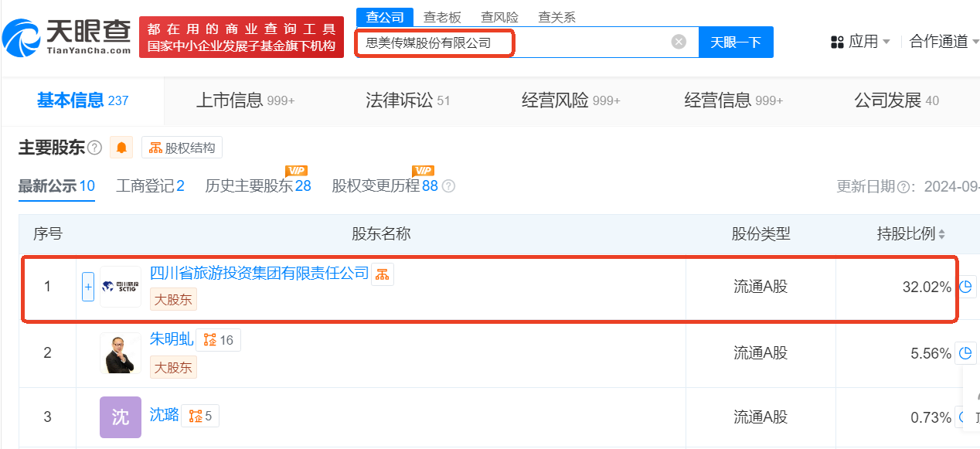This screenshot has height=449, width=980.
Task: Click the 5 related companies badge for 沈璐
Action: coord(200,417)
